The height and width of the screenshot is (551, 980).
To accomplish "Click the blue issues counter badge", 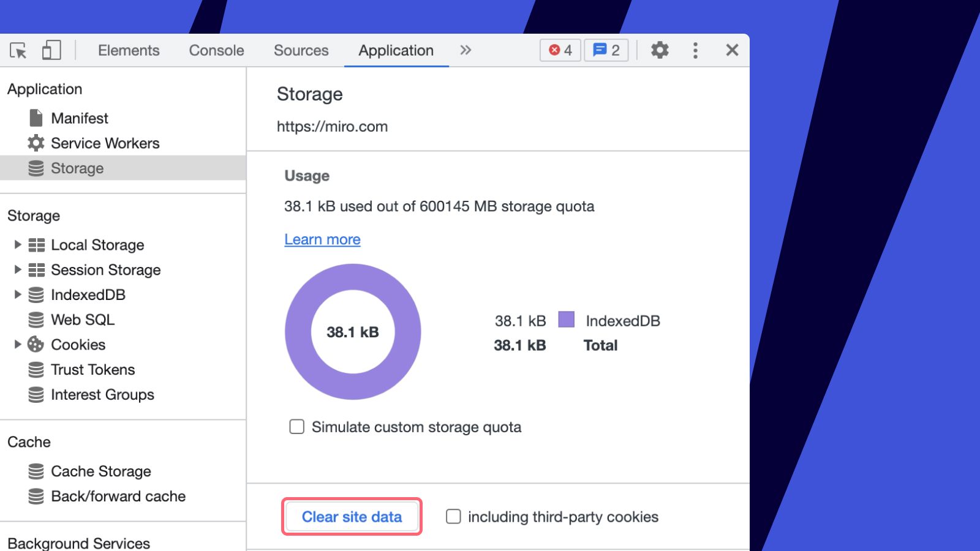I will pos(606,50).
